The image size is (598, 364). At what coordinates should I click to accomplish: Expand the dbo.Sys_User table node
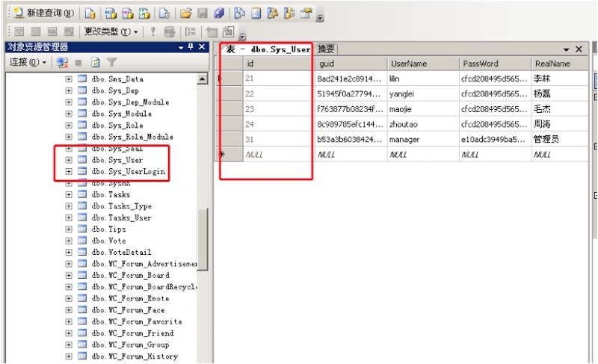(x=69, y=160)
